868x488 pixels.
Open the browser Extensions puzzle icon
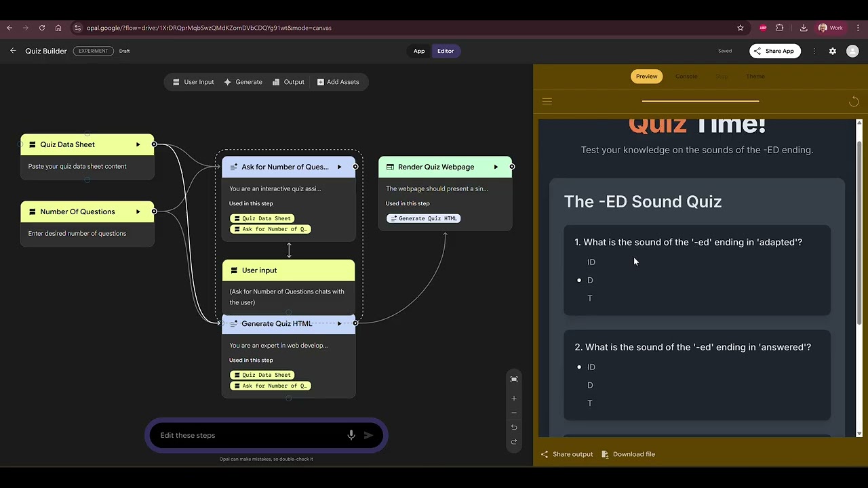click(x=780, y=28)
